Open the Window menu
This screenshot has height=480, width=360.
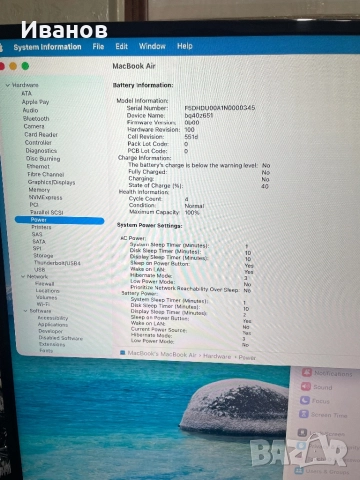click(152, 46)
